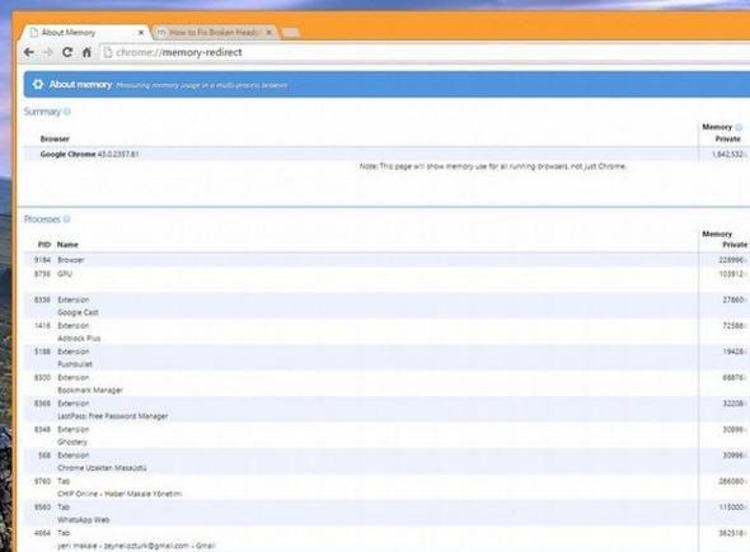The height and width of the screenshot is (552, 750).
Task: Click PID 5188 in the process list
Action: tap(42, 351)
